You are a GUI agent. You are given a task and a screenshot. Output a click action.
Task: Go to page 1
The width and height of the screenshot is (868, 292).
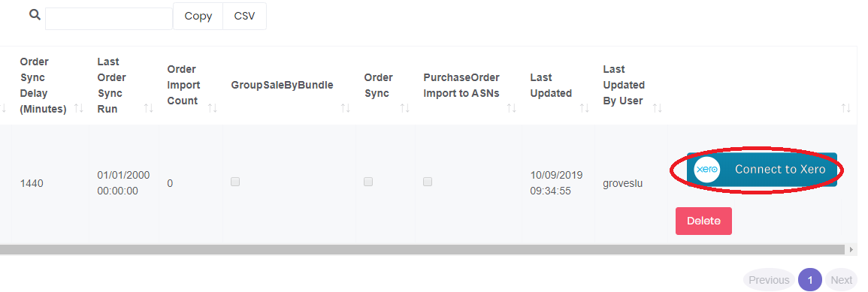pyautogui.click(x=810, y=280)
